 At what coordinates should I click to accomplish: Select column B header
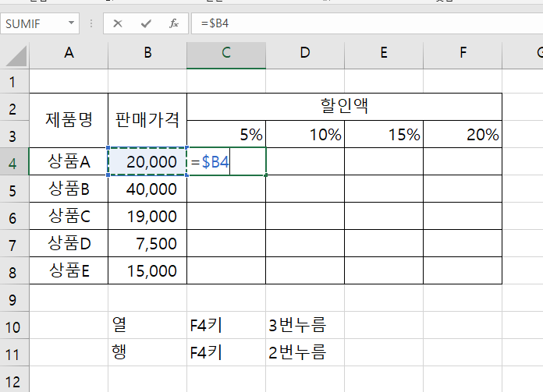point(147,55)
